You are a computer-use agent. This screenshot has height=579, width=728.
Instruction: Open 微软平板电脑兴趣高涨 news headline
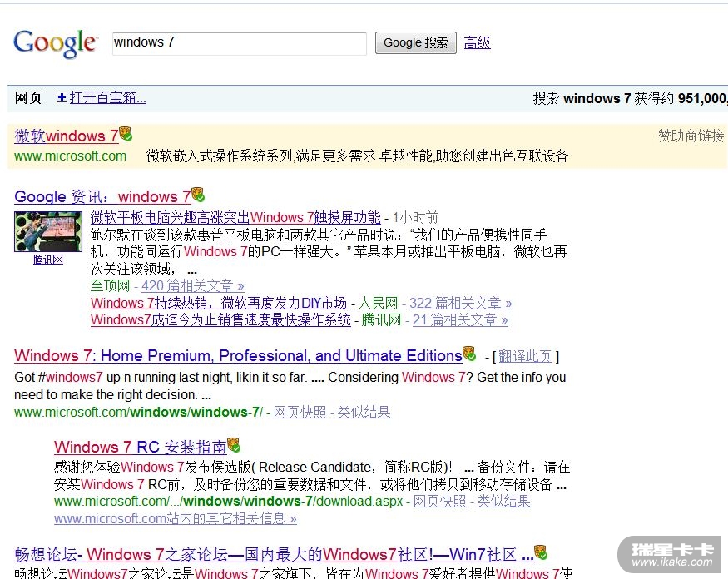coord(235,217)
